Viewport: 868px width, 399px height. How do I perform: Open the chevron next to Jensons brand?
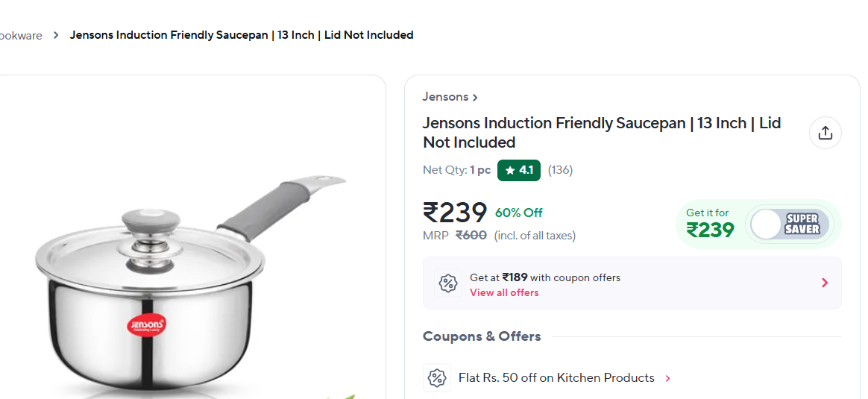click(475, 98)
